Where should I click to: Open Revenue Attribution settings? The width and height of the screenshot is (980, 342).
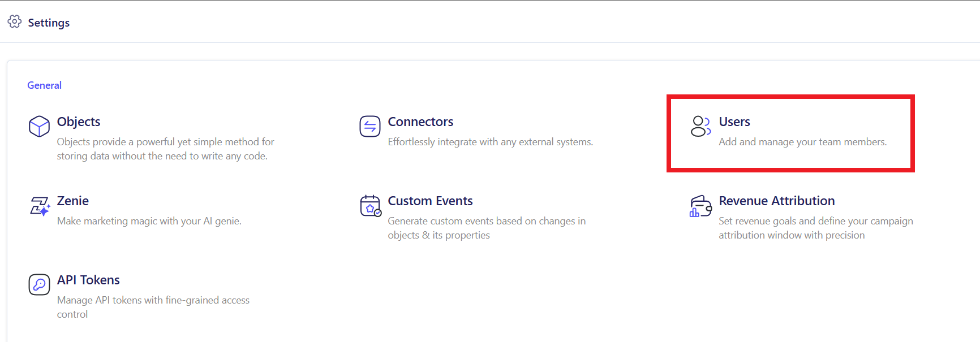click(776, 201)
